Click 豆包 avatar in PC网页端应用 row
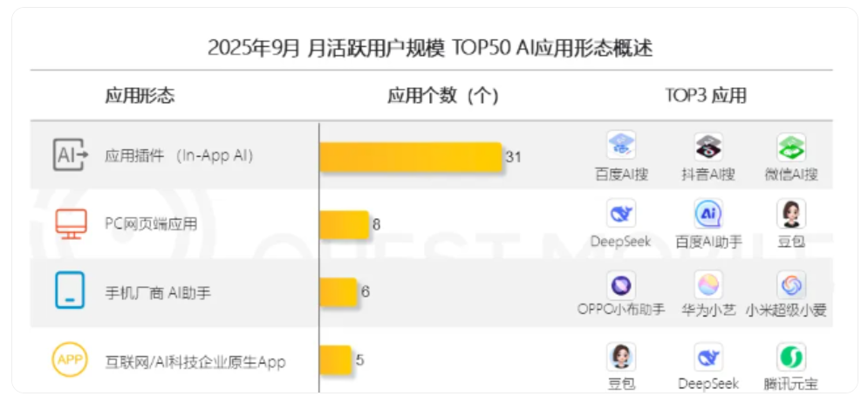868x403 pixels. click(x=791, y=214)
